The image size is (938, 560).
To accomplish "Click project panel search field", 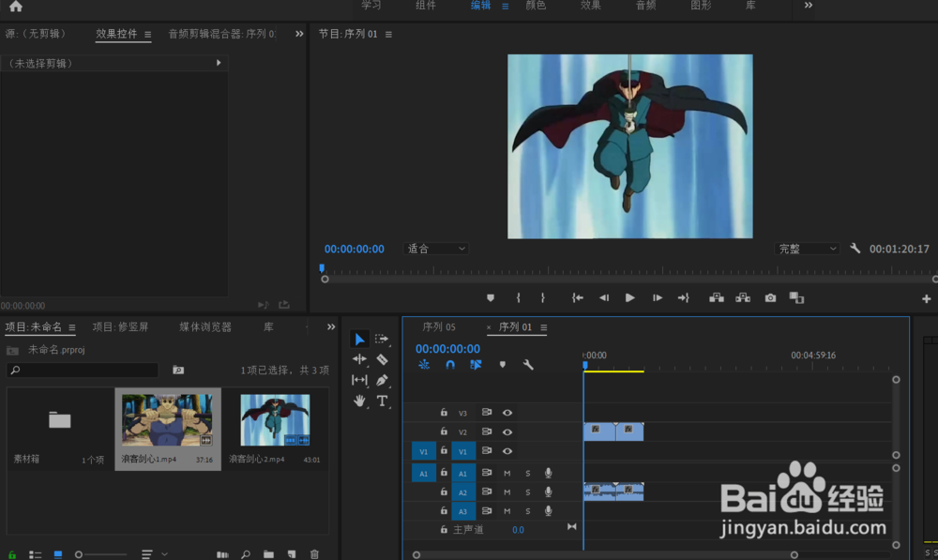I will pyautogui.click(x=83, y=371).
